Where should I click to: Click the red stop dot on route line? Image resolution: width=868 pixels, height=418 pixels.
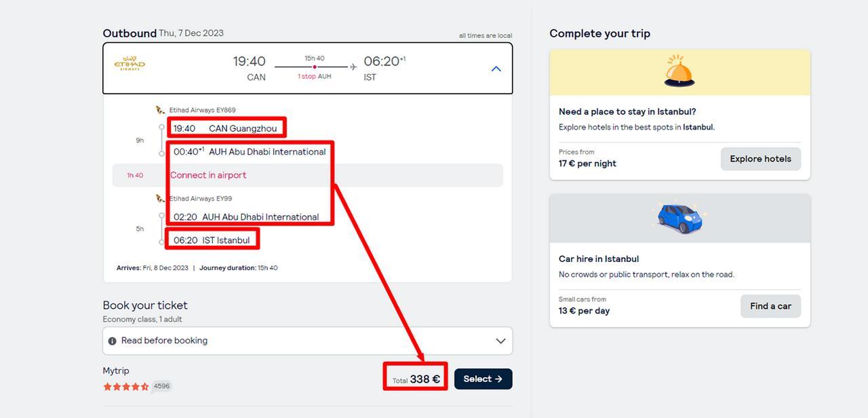tap(314, 67)
